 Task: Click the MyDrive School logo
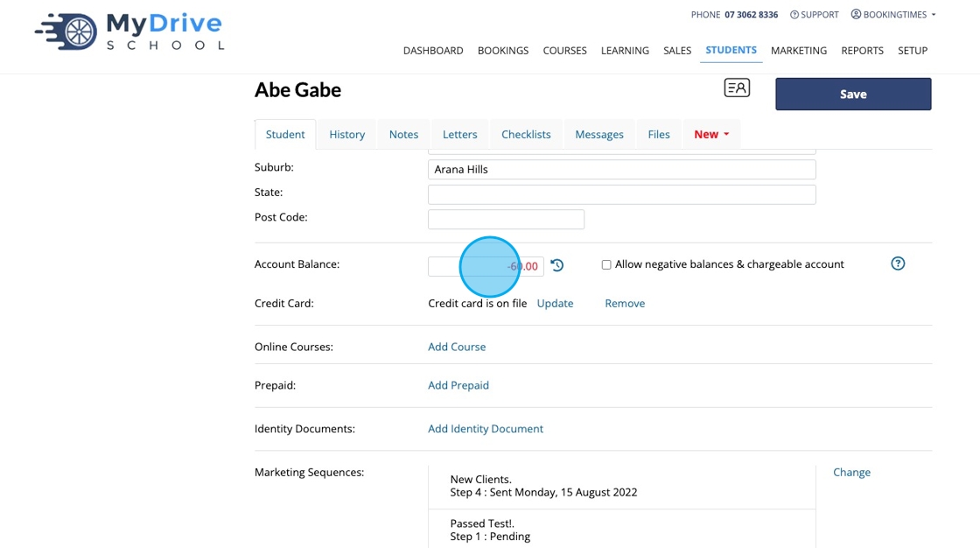(x=129, y=32)
